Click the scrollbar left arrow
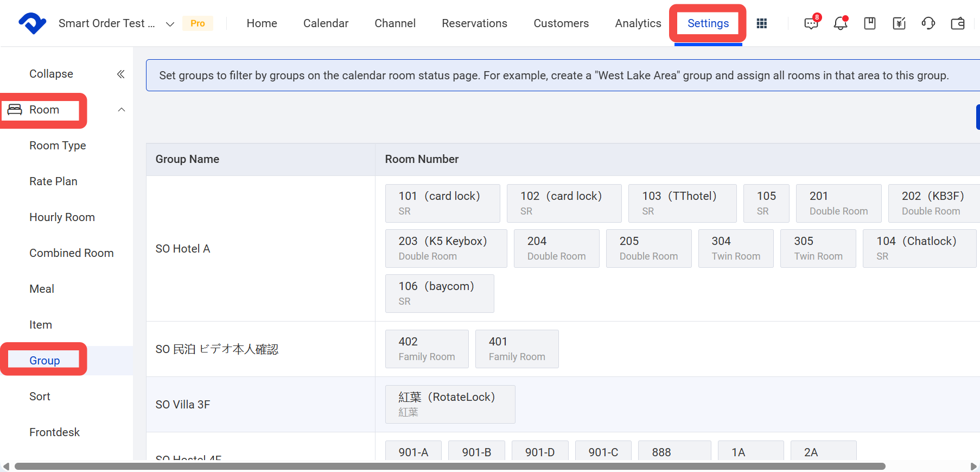980x472 pixels. [6, 466]
